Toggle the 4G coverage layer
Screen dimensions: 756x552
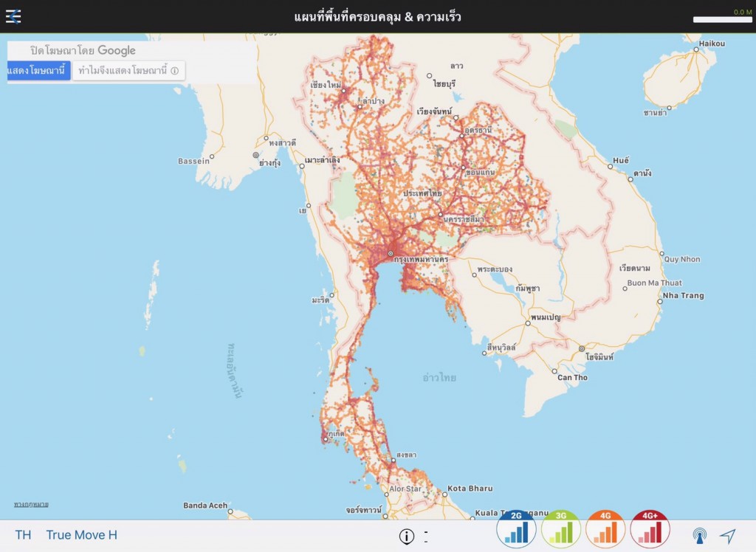point(605,529)
